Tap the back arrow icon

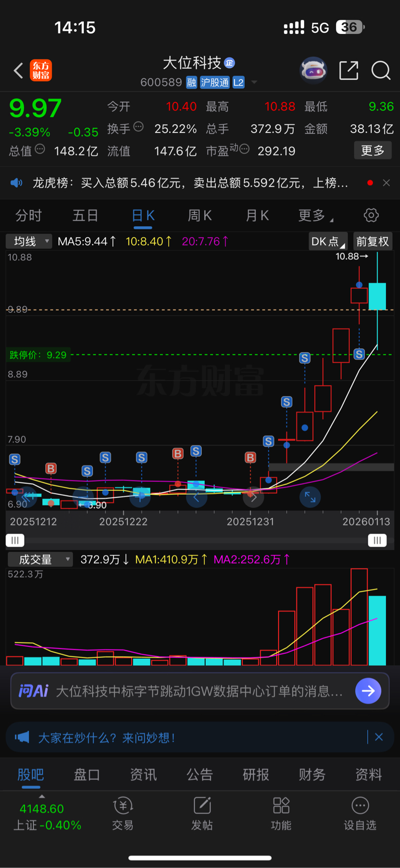(x=19, y=70)
